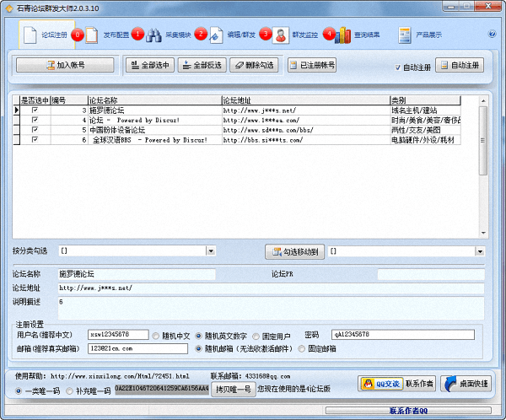The image size is (506, 420).
Task: Click the 用户名 input field
Action: 119,335
